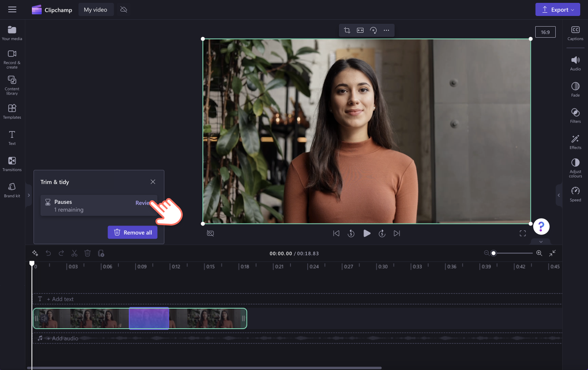The height and width of the screenshot is (370, 588).
Task: Open Your media panel
Action: (x=12, y=34)
